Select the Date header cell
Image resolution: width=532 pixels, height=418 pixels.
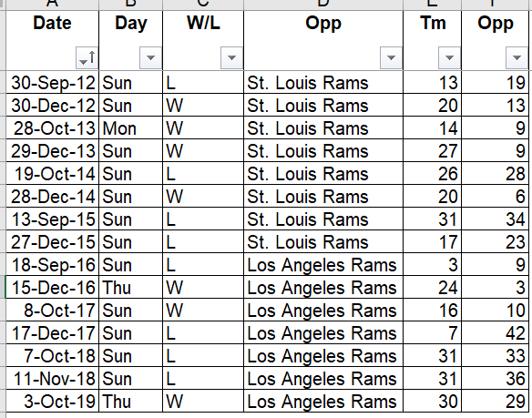coord(52,40)
